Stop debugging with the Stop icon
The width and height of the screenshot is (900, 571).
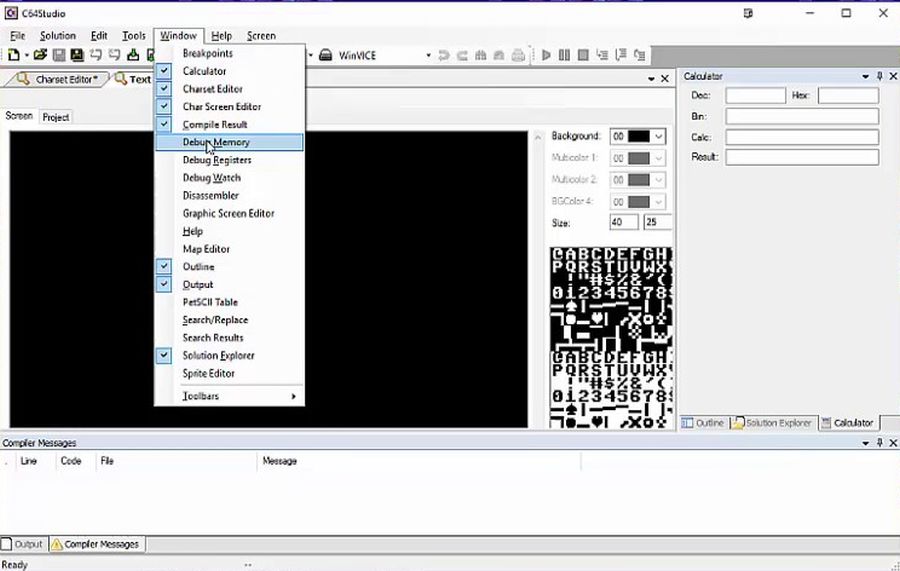tap(583, 55)
